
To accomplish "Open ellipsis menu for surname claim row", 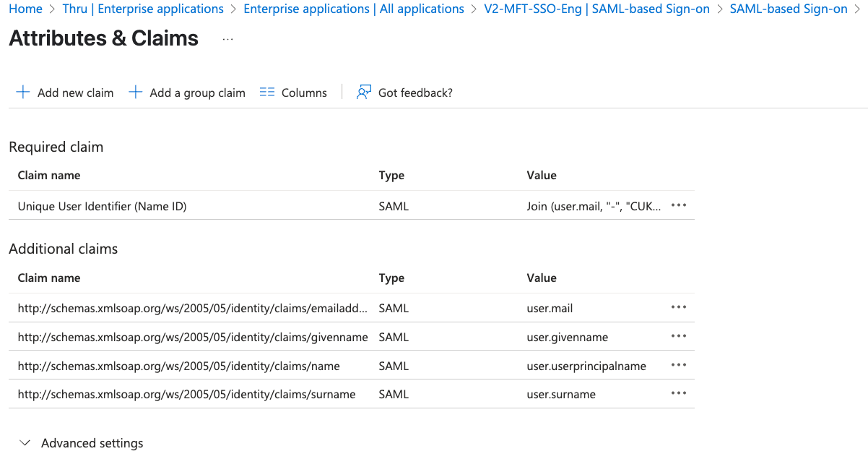I will [x=678, y=393].
